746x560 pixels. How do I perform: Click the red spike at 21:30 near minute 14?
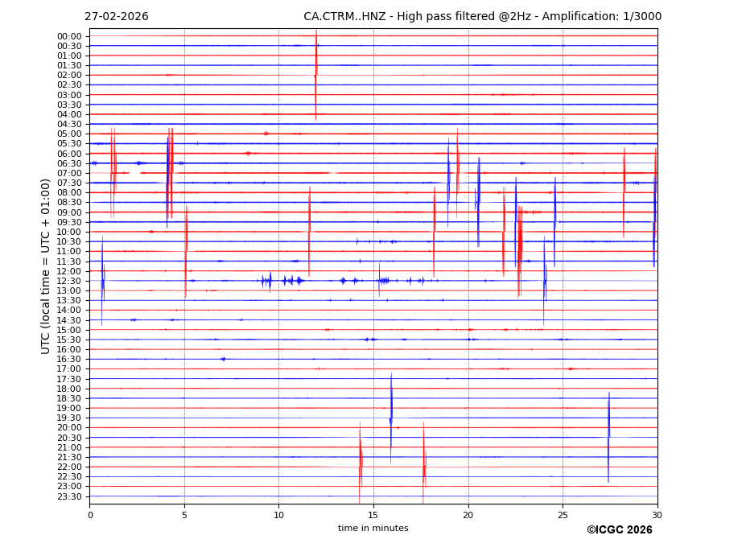[361, 457]
